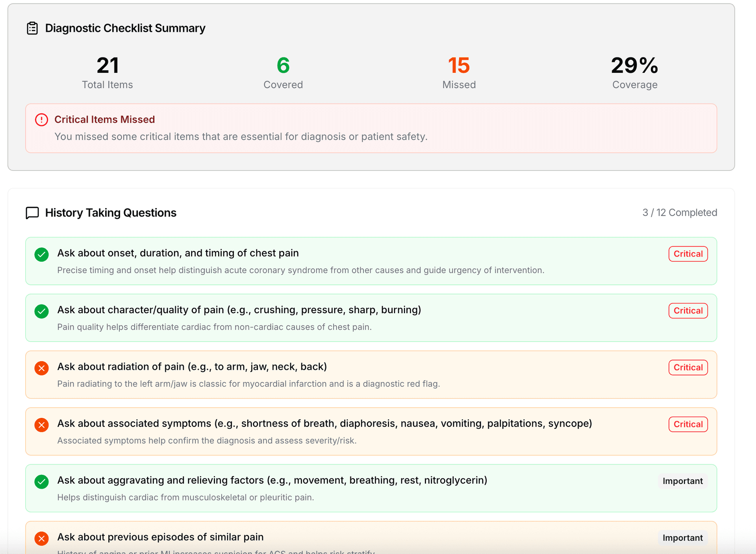
Task: Click red X icon for radiation of pain
Action: click(x=41, y=368)
